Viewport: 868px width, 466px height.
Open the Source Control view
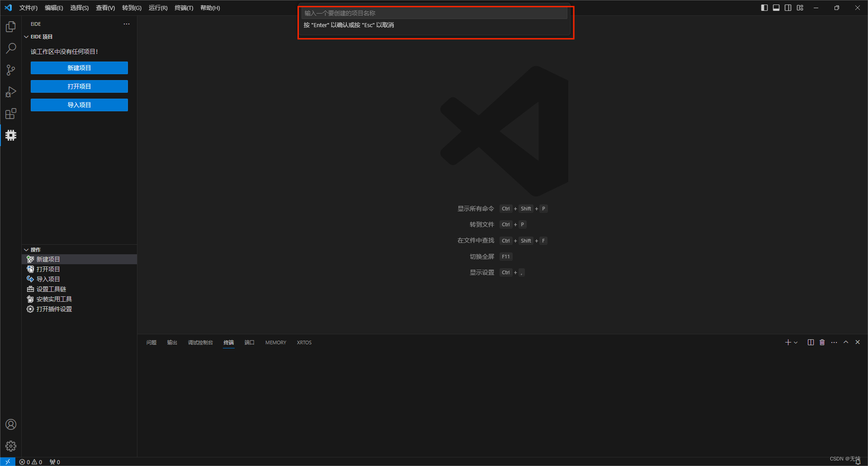click(x=11, y=70)
